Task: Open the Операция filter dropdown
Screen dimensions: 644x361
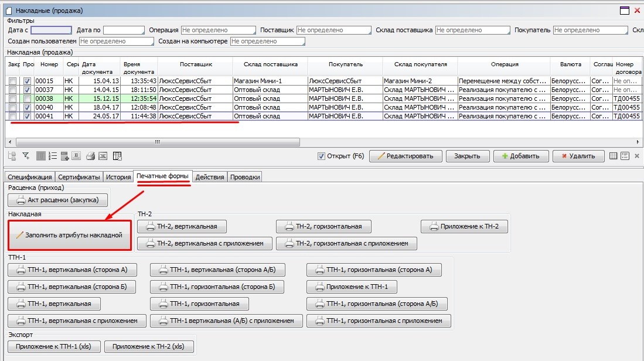Action: (218, 30)
